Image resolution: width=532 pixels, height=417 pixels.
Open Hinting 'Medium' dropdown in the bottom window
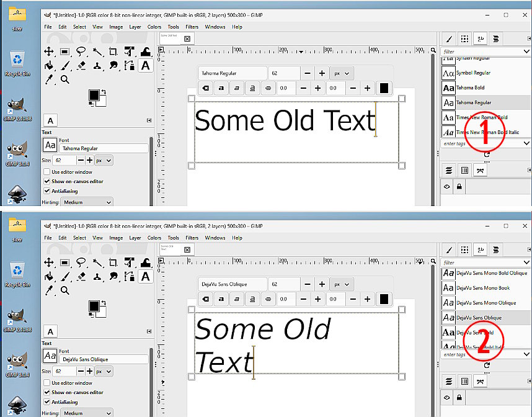coord(87,413)
